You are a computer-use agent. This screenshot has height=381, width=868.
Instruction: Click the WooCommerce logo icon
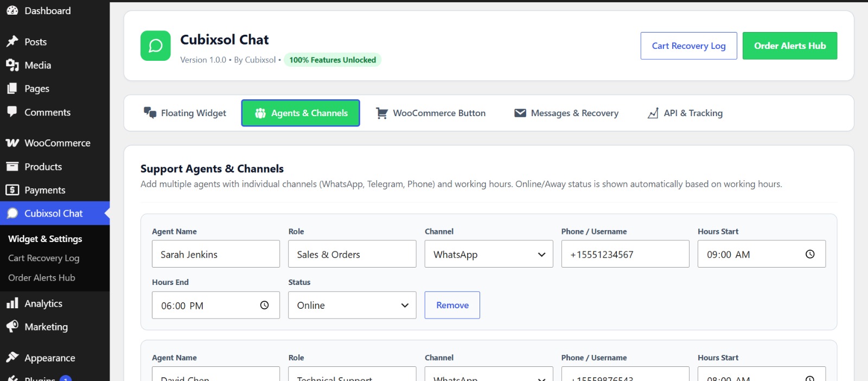tap(12, 143)
